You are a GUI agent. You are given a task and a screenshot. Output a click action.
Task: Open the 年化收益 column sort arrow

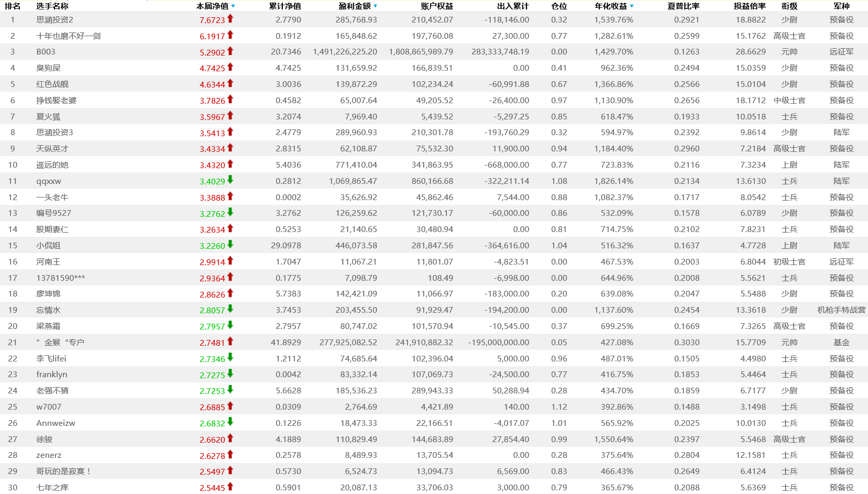[x=632, y=6]
